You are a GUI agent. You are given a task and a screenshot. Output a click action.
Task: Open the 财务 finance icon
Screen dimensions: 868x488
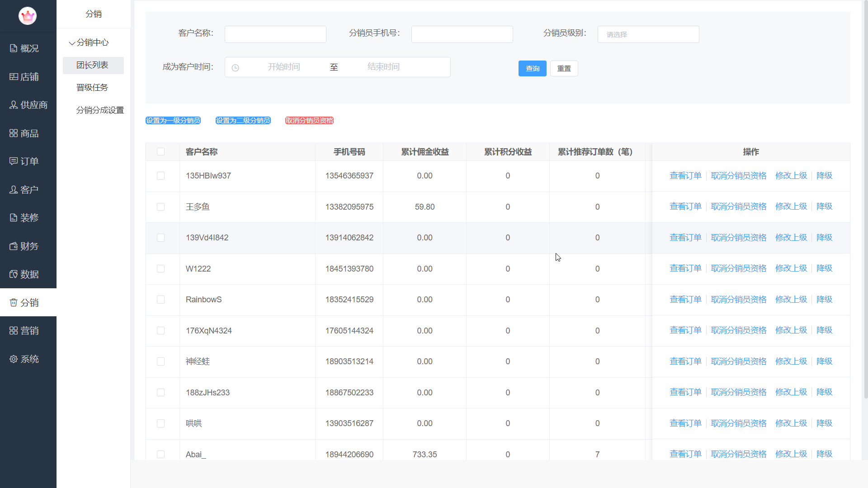point(14,246)
